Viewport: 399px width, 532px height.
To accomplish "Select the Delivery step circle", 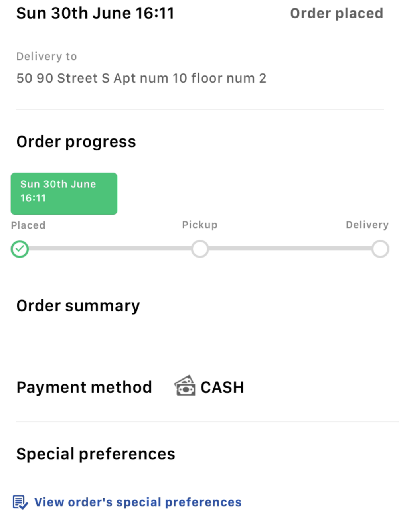I will tap(380, 249).
